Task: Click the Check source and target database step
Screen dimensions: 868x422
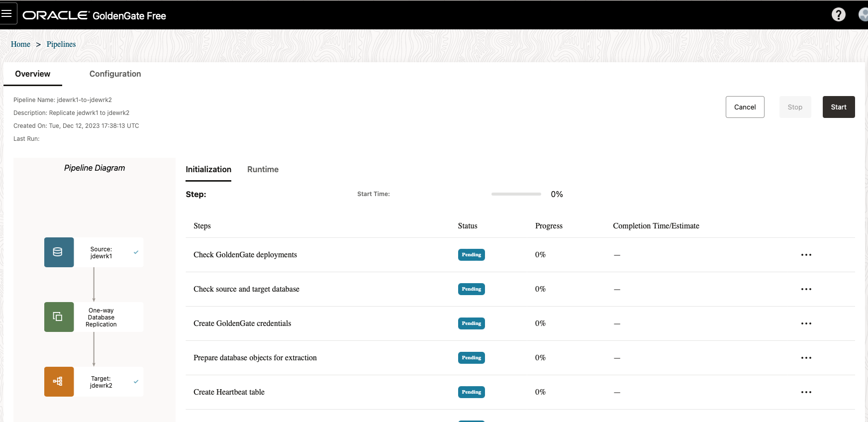Action: (x=246, y=289)
